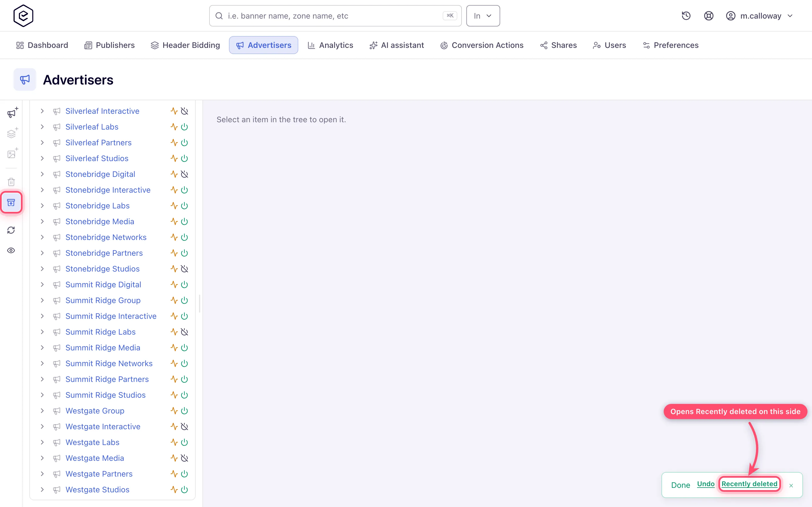
Task: Click the trash delete icon in sidebar
Action: 11,182
